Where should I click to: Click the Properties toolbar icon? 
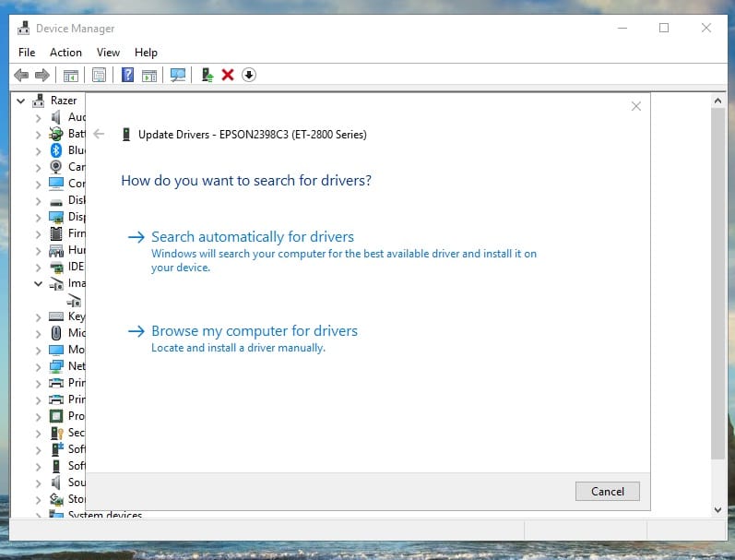click(x=99, y=75)
